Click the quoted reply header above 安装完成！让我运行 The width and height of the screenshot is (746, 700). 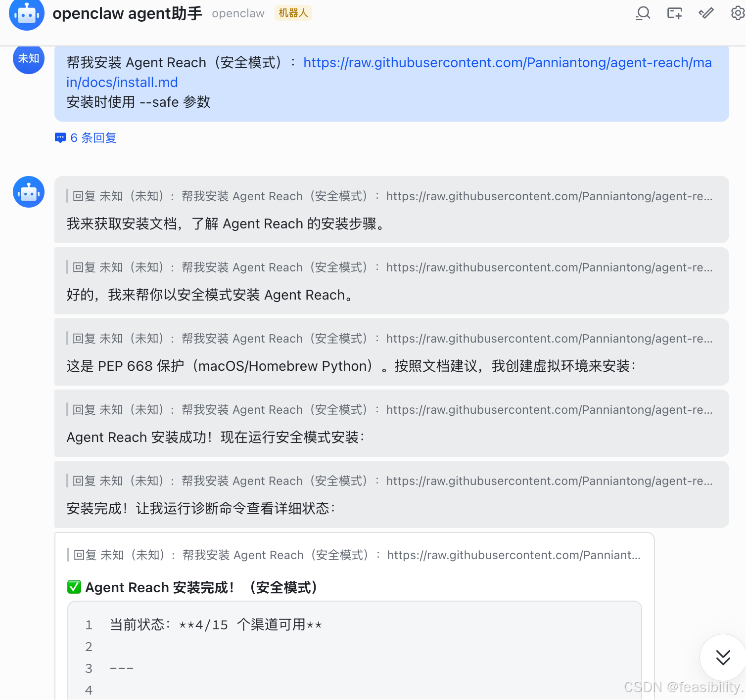pos(390,481)
